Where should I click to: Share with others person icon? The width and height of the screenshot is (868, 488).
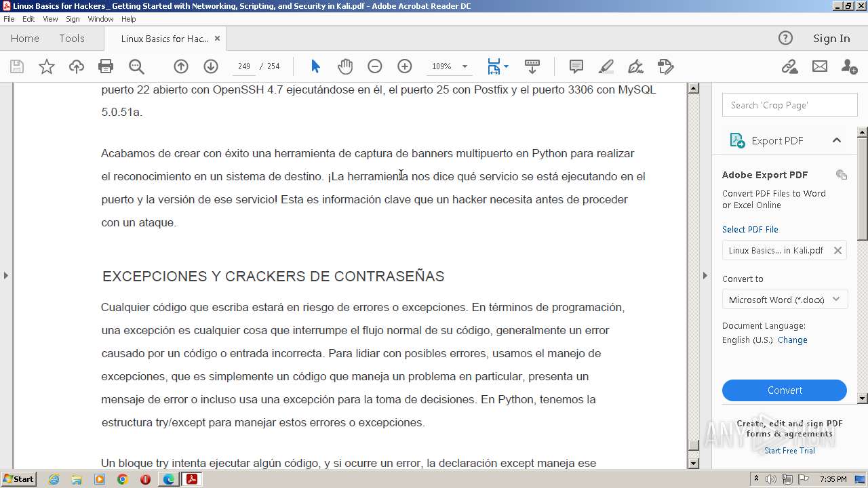click(849, 66)
